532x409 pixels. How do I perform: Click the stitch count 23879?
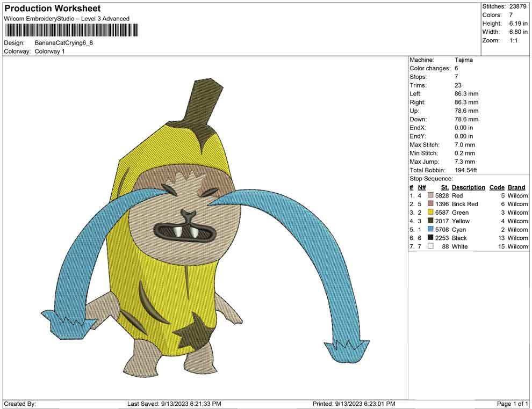(517, 6)
